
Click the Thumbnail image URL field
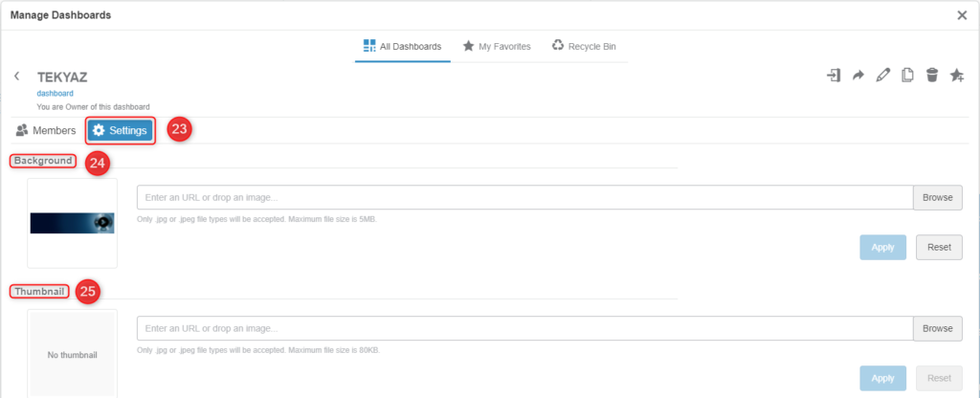pos(525,329)
